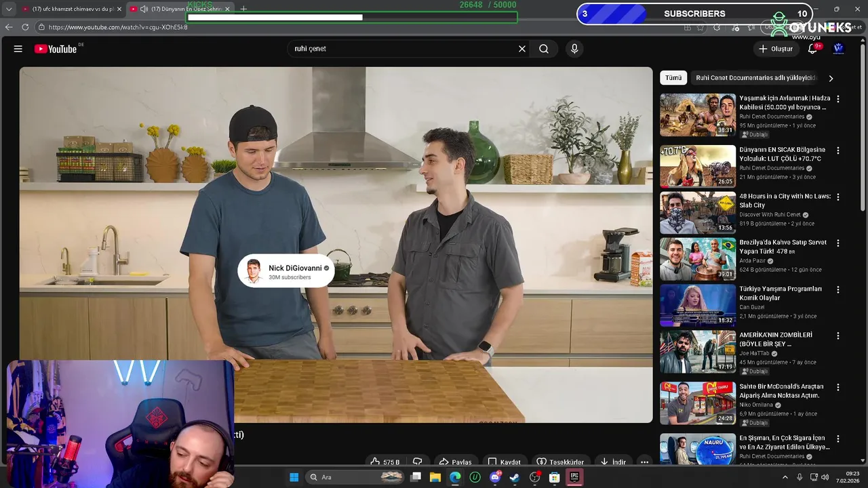Visit the 'Discover With Ruhi Cenet' channel

pos(770,215)
